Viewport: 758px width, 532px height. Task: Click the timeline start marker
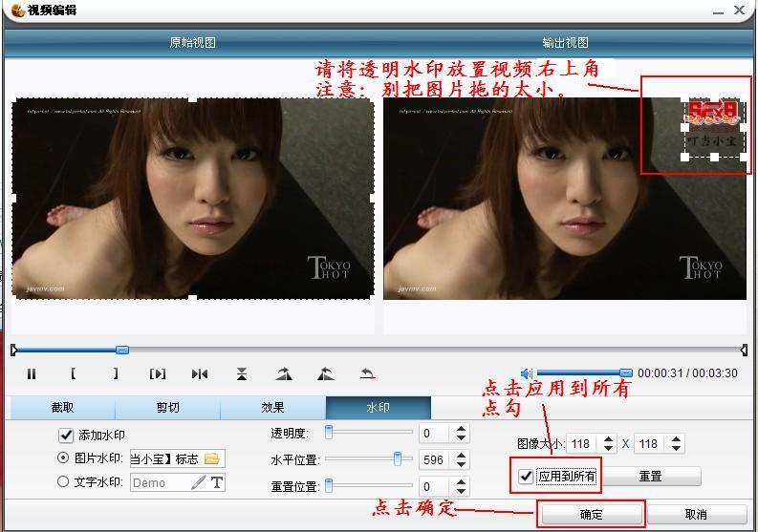tap(14, 350)
